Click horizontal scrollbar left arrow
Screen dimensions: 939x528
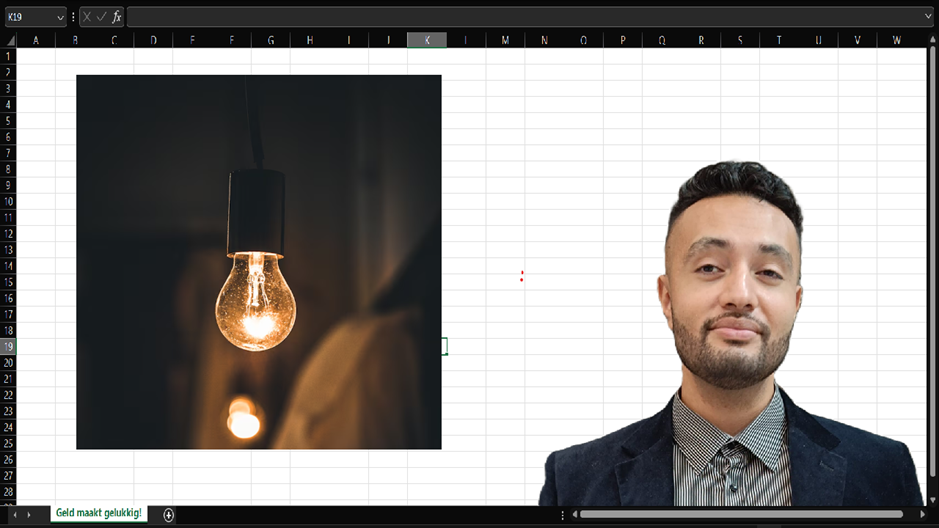(x=574, y=514)
